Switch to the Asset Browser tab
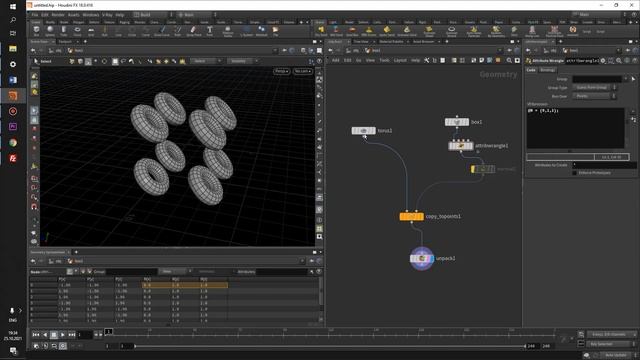The width and height of the screenshot is (640, 360). tap(423, 42)
